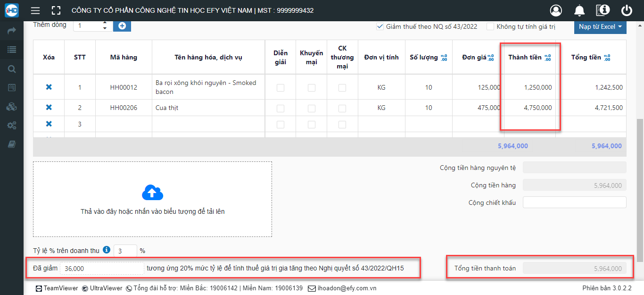Click the cloud upload icon

pos(152,193)
